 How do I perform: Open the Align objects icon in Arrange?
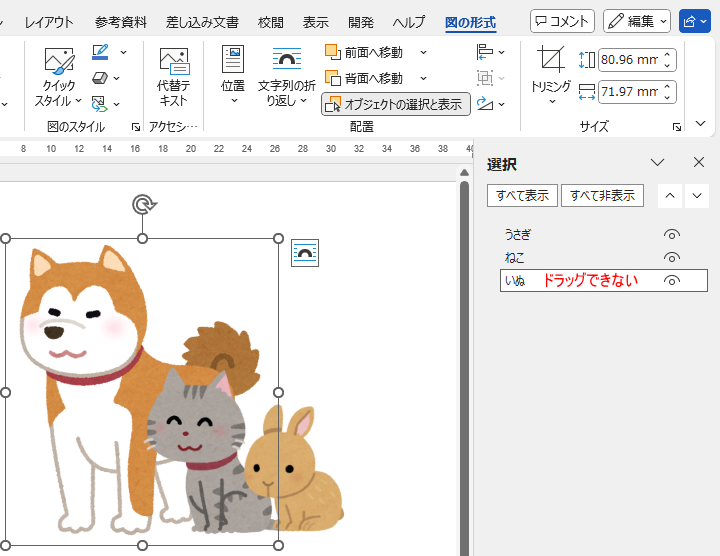tap(486, 52)
